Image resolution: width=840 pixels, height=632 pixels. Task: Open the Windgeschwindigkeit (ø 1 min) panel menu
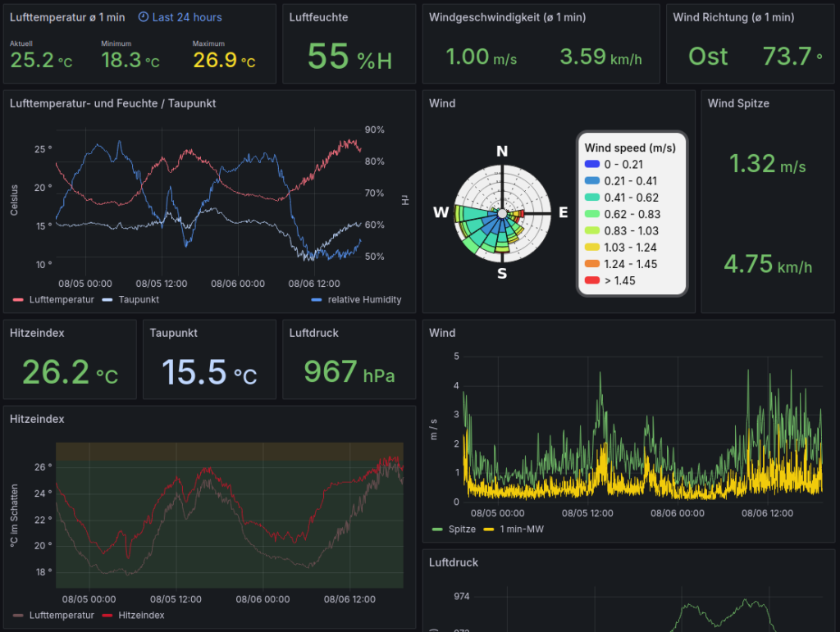point(507,17)
